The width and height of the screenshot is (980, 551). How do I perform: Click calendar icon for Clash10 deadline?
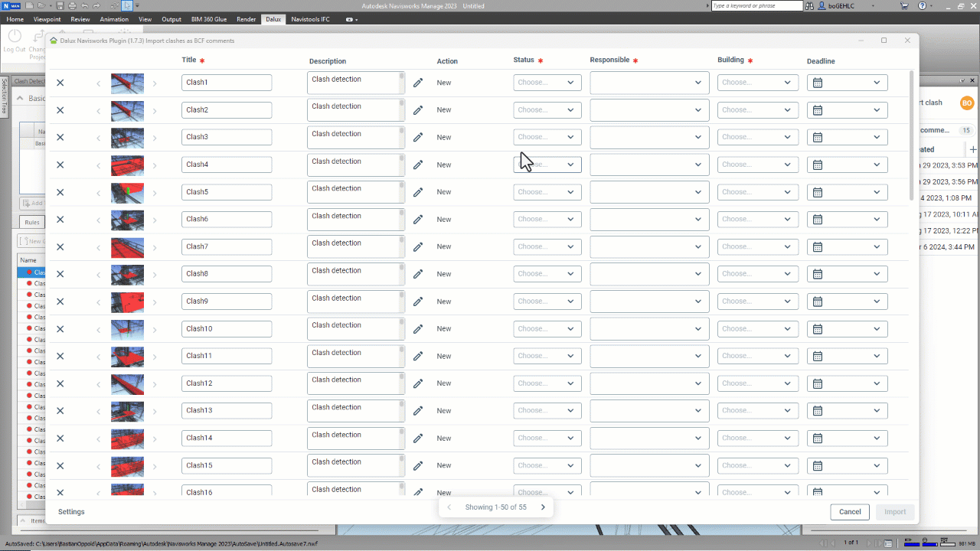point(817,329)
